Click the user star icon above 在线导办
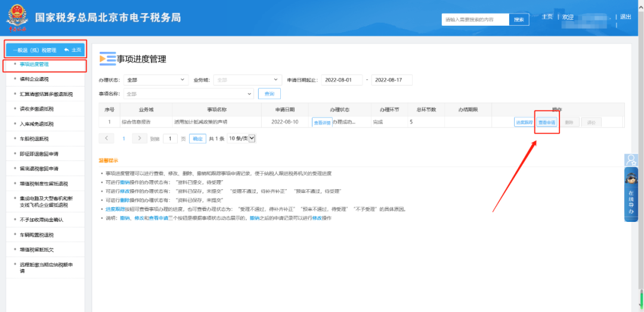This screenshot has height=312, width=644. [631, 159]
